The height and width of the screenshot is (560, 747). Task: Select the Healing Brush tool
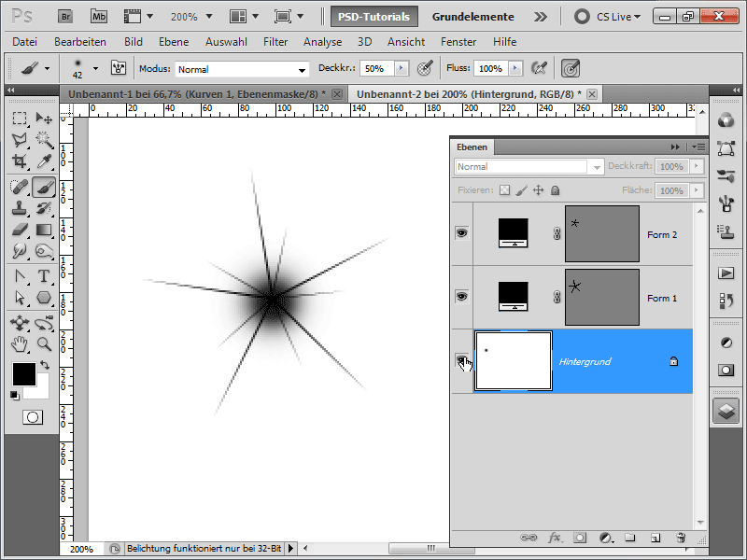(x=20, y=187)
